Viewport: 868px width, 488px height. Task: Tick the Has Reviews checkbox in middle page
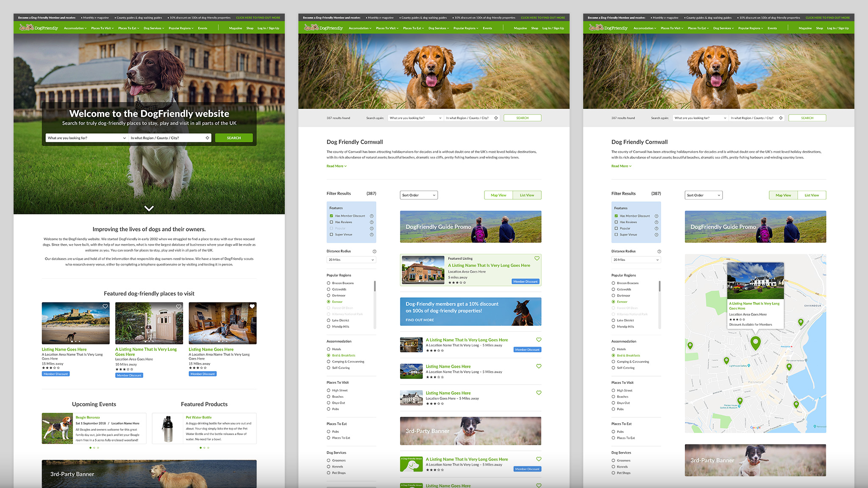(x=331, y=222)
